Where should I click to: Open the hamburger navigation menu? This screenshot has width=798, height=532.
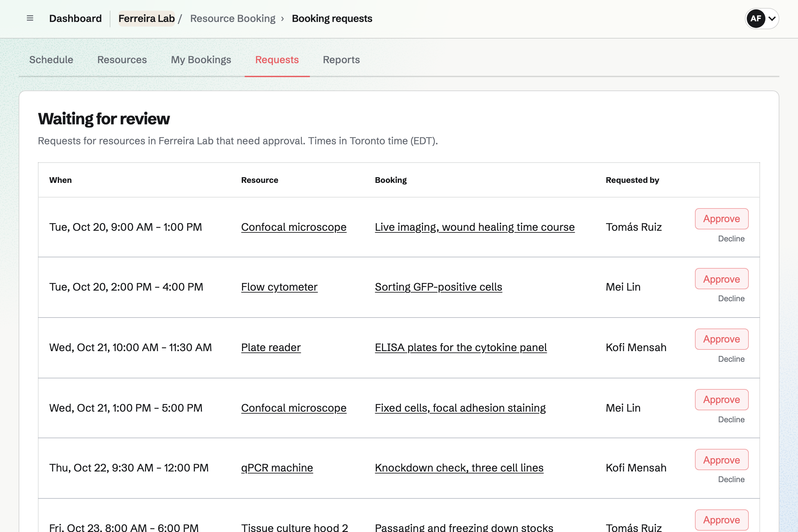(30, 18)
